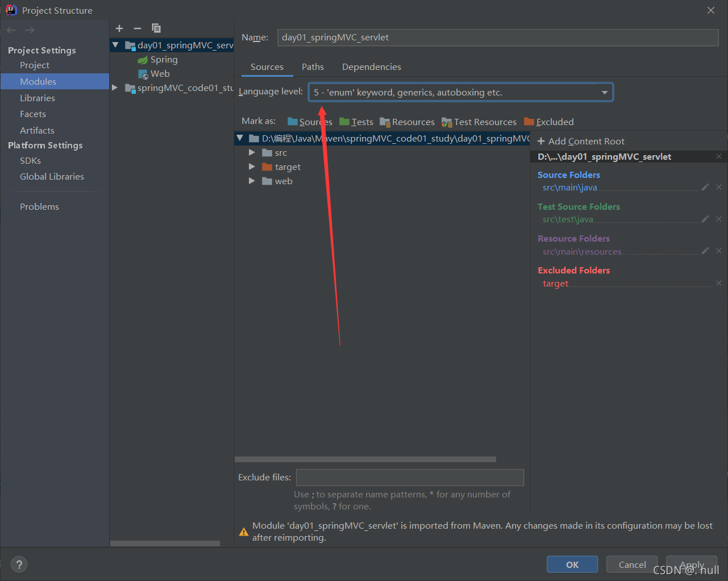The image size is (728, 581).
Task: Open the Language level dropdown
Action: (605, 92)
